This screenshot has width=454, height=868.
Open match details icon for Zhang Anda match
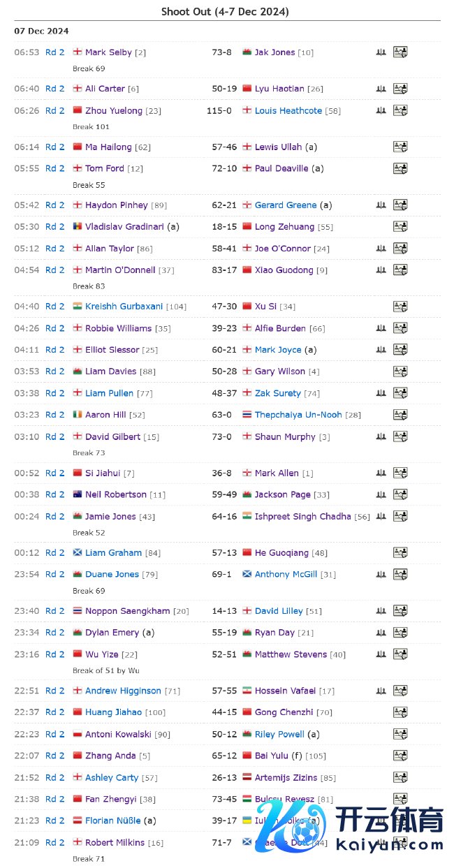(x=400, y=756)
